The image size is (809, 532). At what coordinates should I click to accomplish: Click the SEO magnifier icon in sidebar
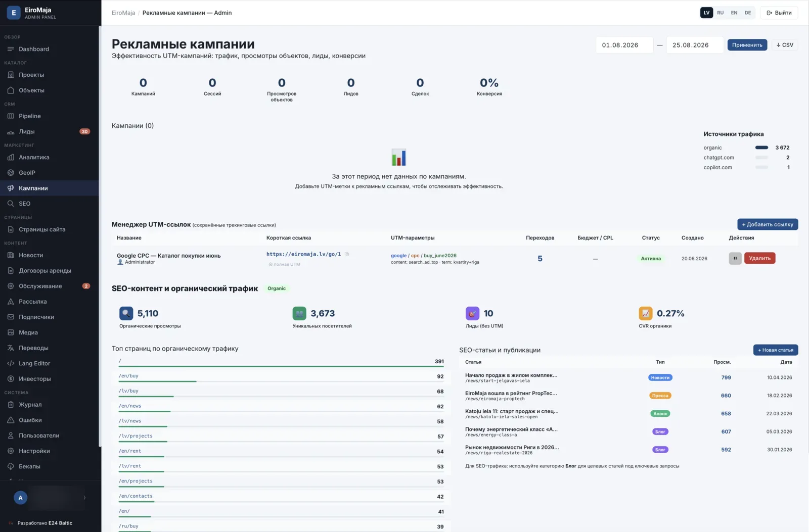(11, 204)
